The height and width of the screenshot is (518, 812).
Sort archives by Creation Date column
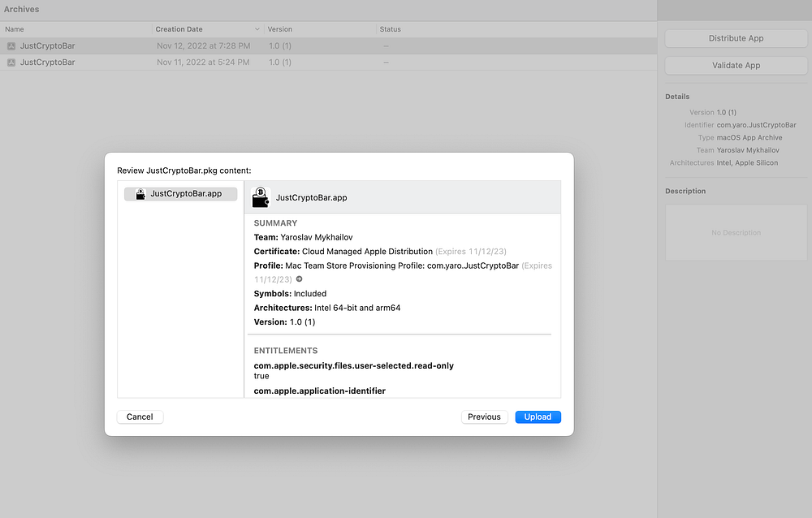click(x=208, y=29)
